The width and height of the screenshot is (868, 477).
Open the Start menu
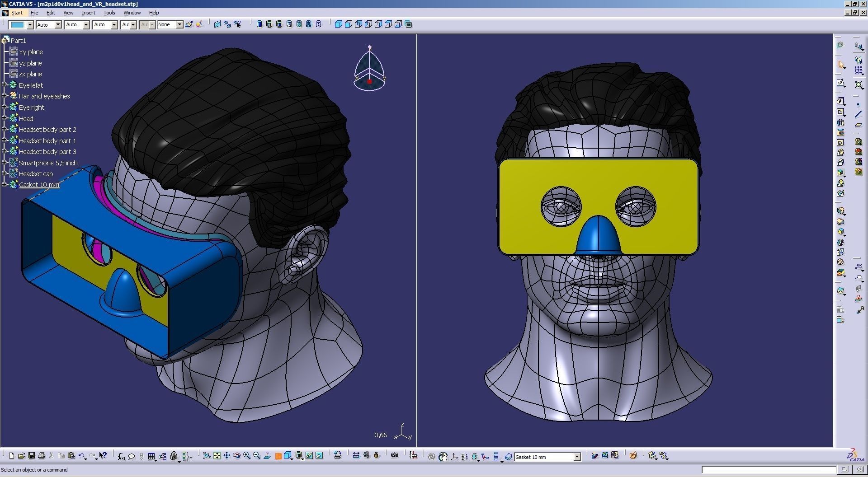click(17, 13)
